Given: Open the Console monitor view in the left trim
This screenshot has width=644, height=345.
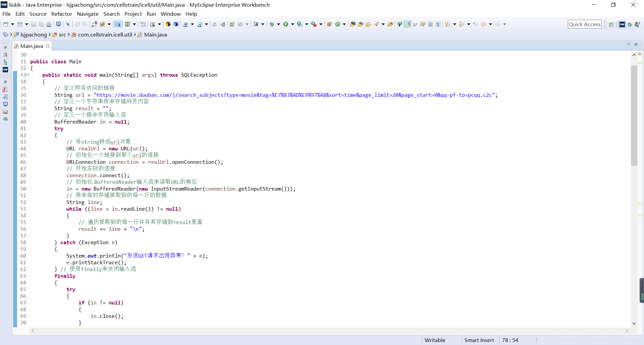Looking at the screenshot, I should pyautogui.click(x=5, y=104).
